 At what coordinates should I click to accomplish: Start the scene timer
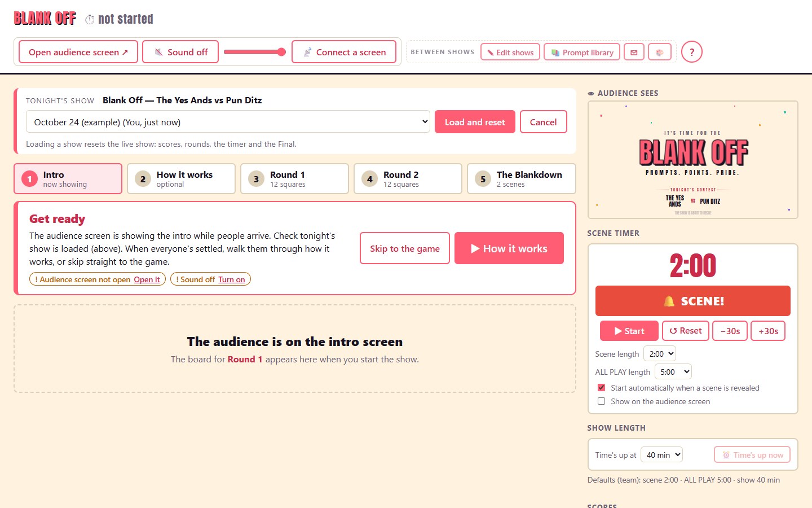click(629, 331)
